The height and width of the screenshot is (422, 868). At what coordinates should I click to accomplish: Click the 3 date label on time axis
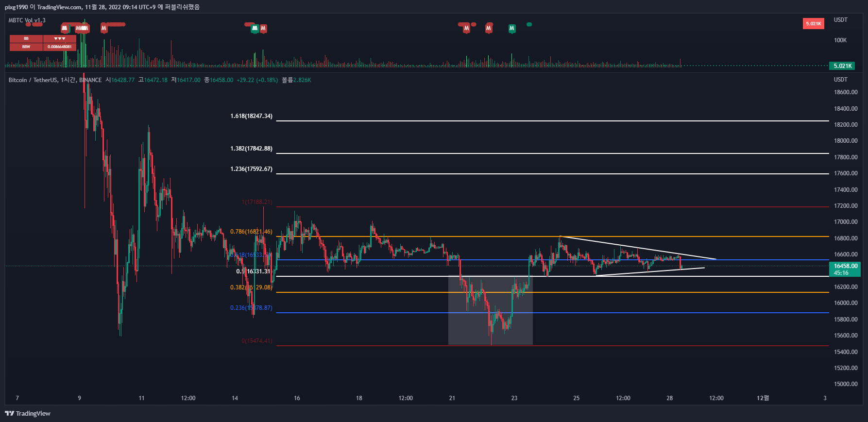pos(825,398)
